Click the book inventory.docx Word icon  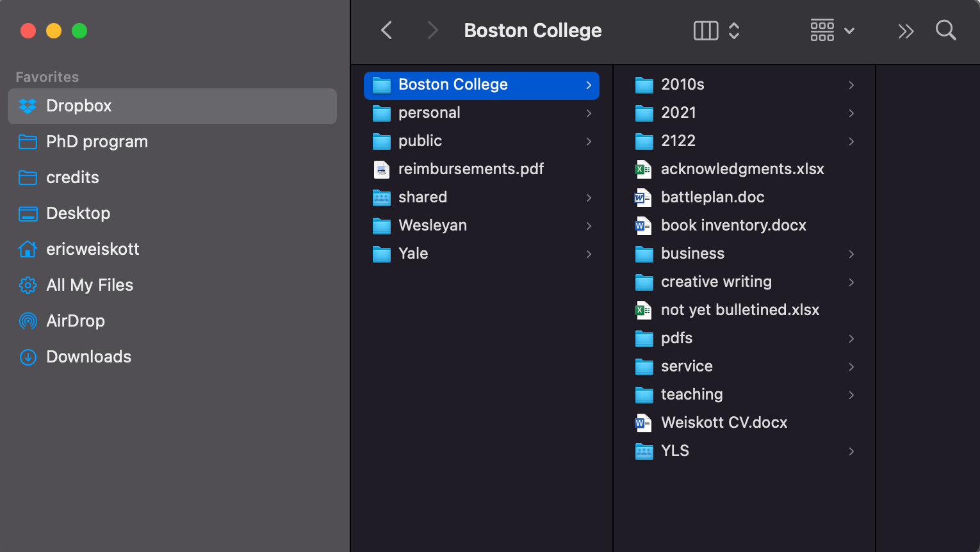644,225
